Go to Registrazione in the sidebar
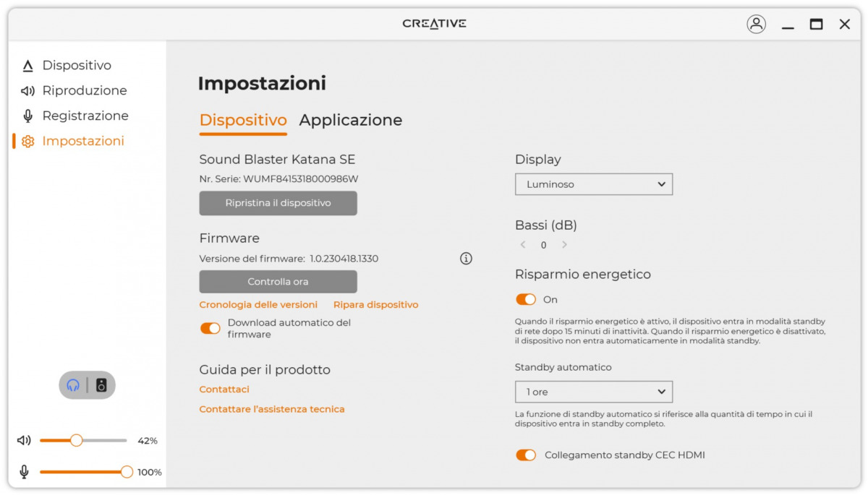Image resolution: width=868 pixels, height=495 pixels. 85,116
